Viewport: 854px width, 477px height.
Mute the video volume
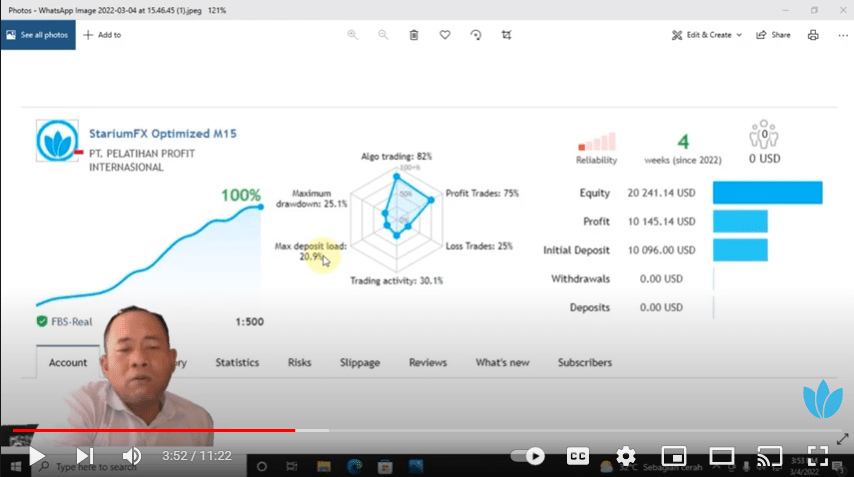click(x=131, y=456)
